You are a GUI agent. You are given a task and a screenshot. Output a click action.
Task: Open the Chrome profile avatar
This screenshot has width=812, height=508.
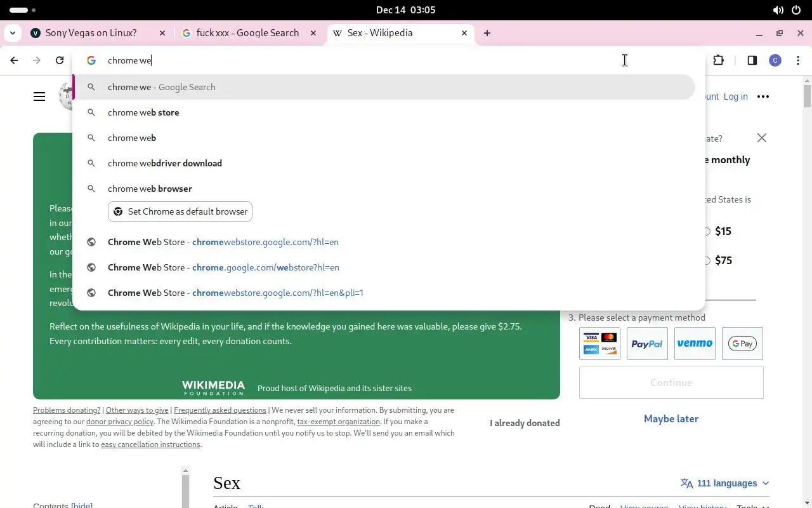coord(775,60)
